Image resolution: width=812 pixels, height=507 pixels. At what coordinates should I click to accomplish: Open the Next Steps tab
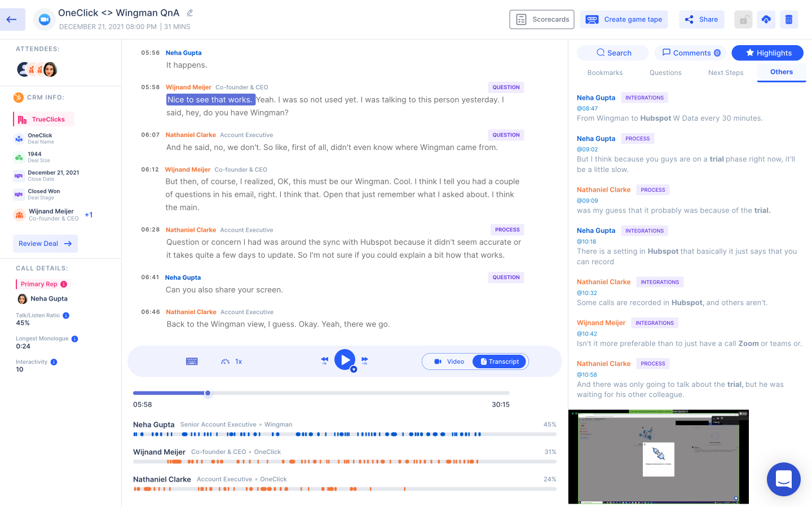pos(726,72)
